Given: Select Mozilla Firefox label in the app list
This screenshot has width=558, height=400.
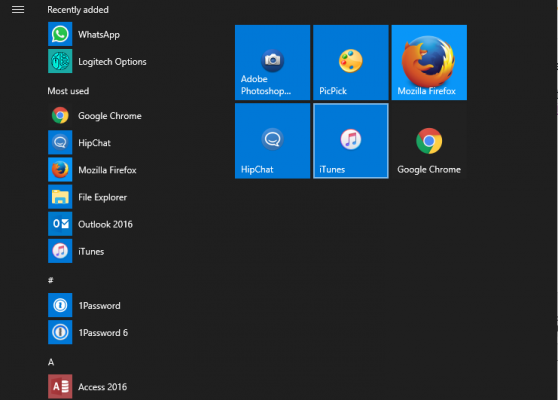Looking at the screenshot, I should click(x=107, y=170).
